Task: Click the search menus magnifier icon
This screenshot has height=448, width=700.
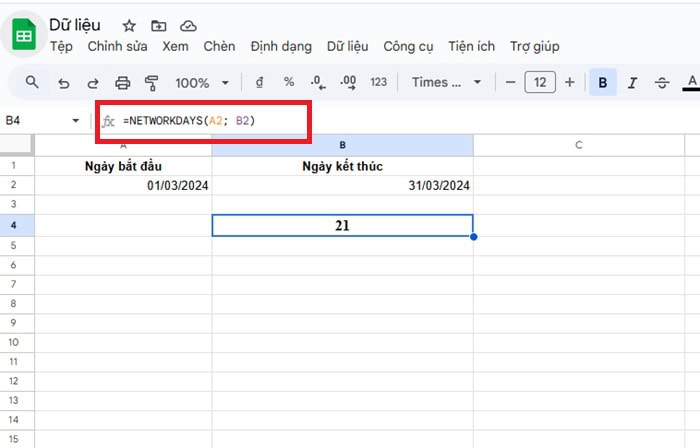Action: coord(33,82)
